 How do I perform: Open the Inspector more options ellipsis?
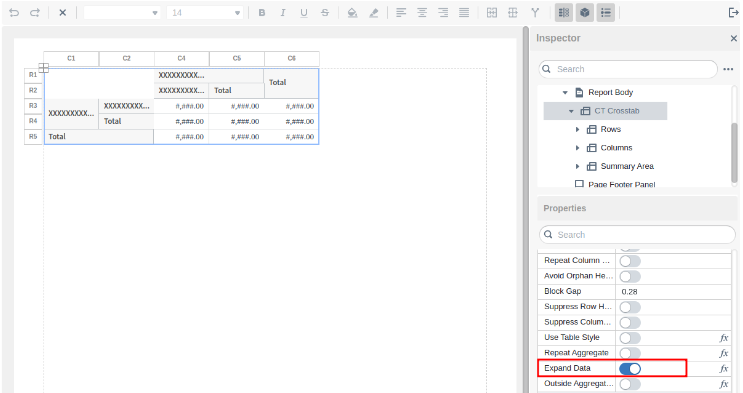pyautogui.click(x=728, y=69)
